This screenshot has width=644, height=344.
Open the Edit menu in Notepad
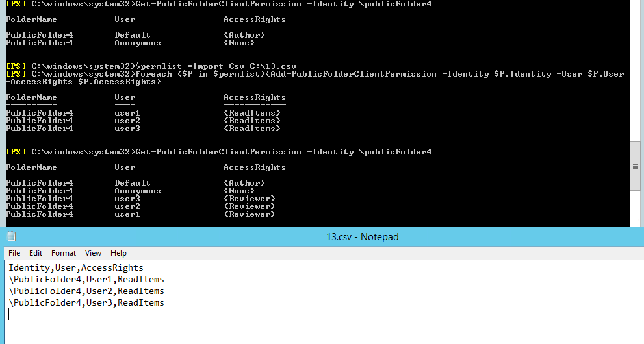pyautogui.click(x=36, y=253)
